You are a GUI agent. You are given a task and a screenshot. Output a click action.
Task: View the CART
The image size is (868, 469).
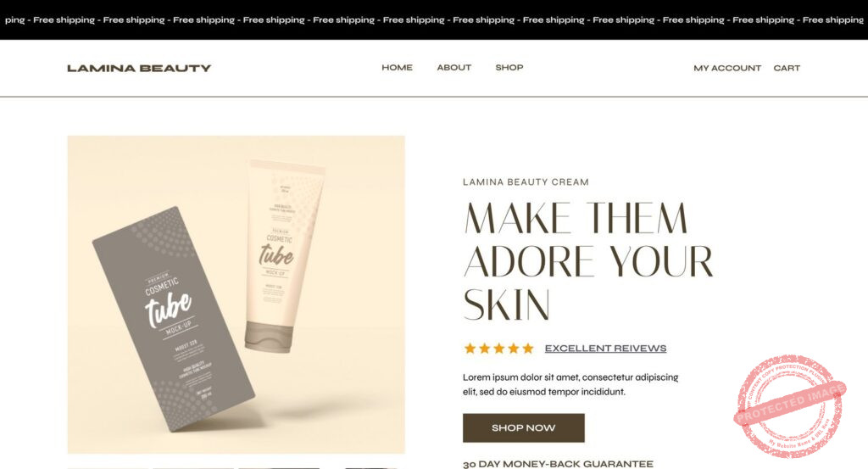coord(787,68)
